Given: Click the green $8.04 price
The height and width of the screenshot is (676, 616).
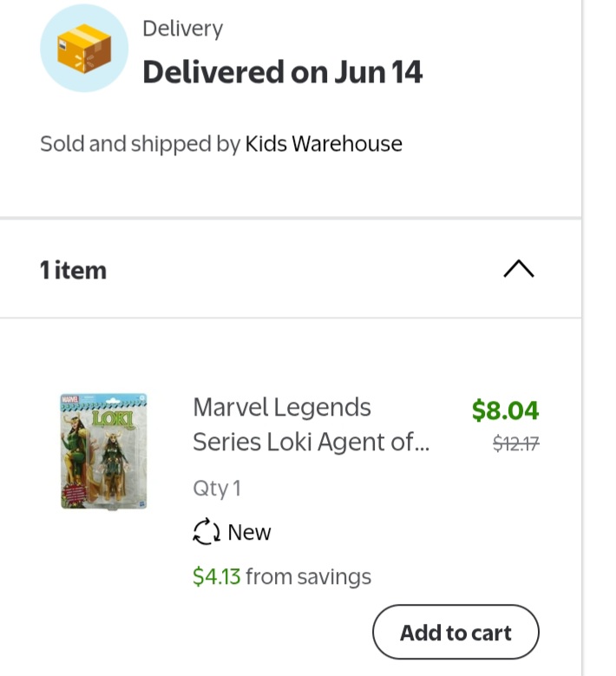Looking at the screenshot, I should (505, 410).
